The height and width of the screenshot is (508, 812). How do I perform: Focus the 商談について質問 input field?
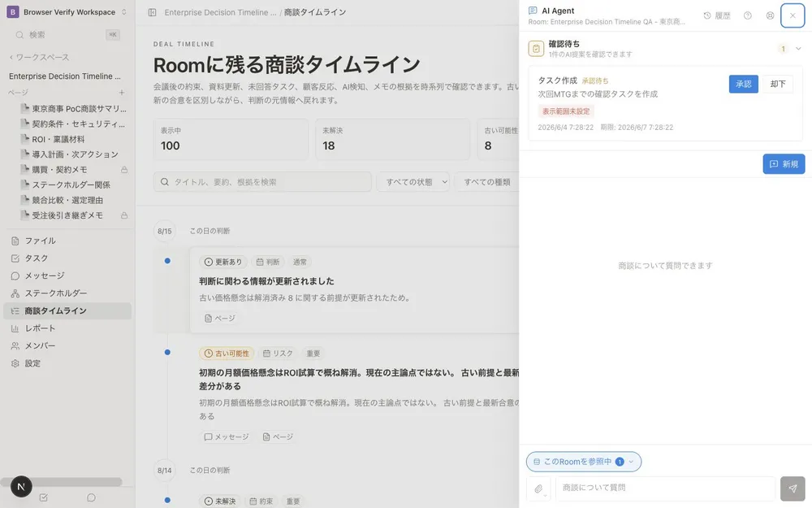tap(665, 488)
